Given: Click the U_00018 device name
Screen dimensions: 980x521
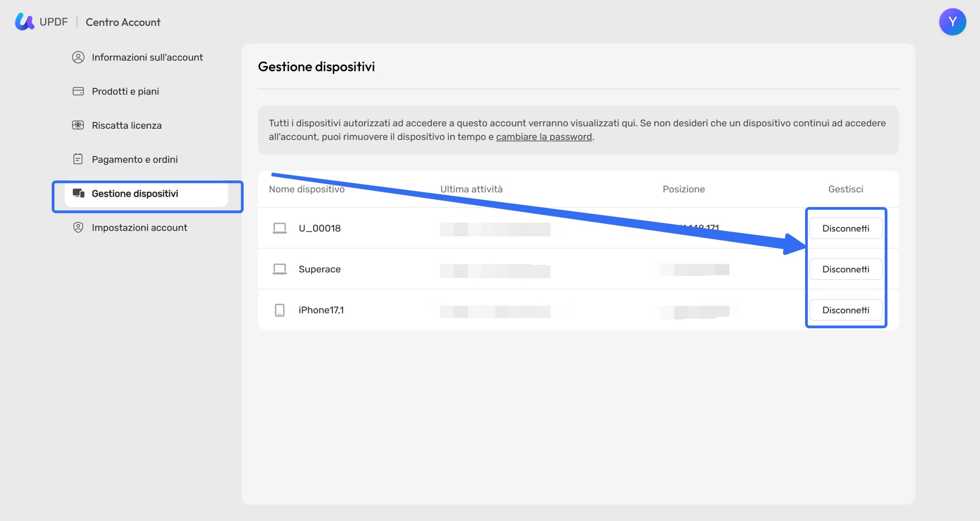Looking at the screenshot, I should pos(320,228).
